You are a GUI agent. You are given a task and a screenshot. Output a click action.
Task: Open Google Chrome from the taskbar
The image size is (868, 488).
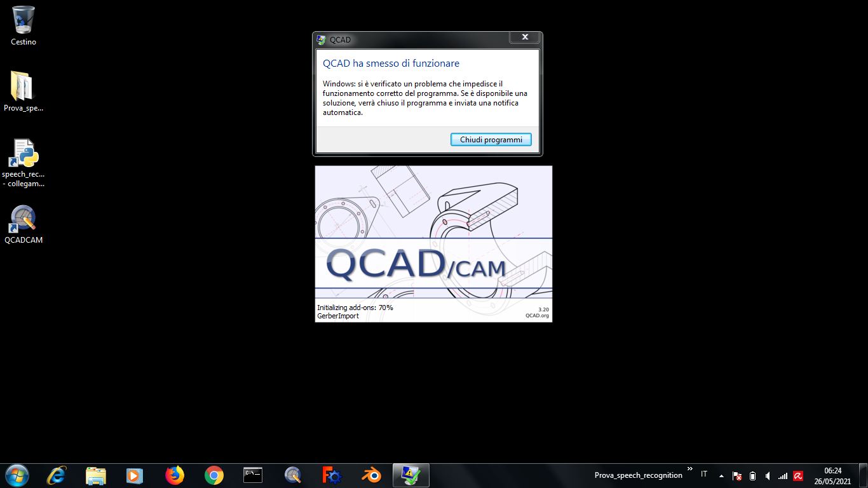[x=214, y=475]
